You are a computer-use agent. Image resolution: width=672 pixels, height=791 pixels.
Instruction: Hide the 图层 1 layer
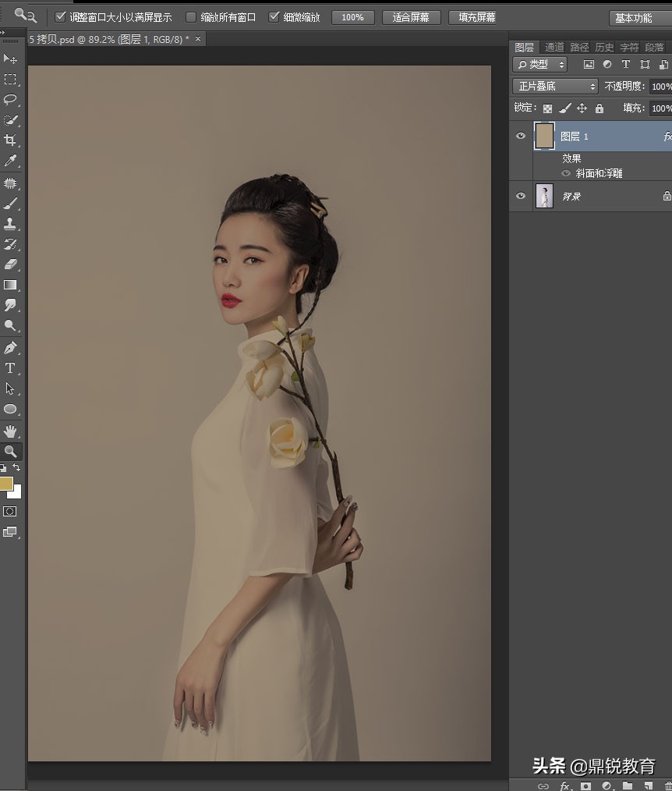[x=521, y=135]
